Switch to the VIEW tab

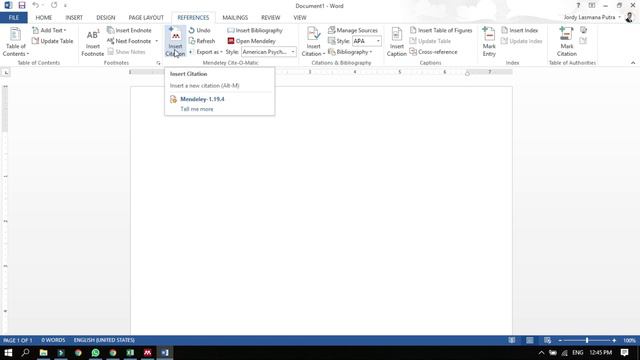click(300, 18)
